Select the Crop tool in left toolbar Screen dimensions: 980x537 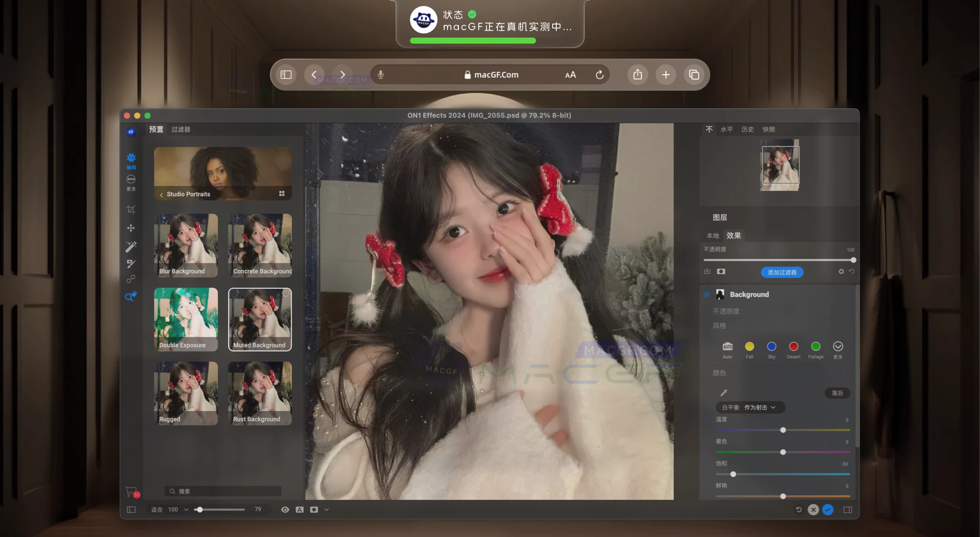click(131, 210)
